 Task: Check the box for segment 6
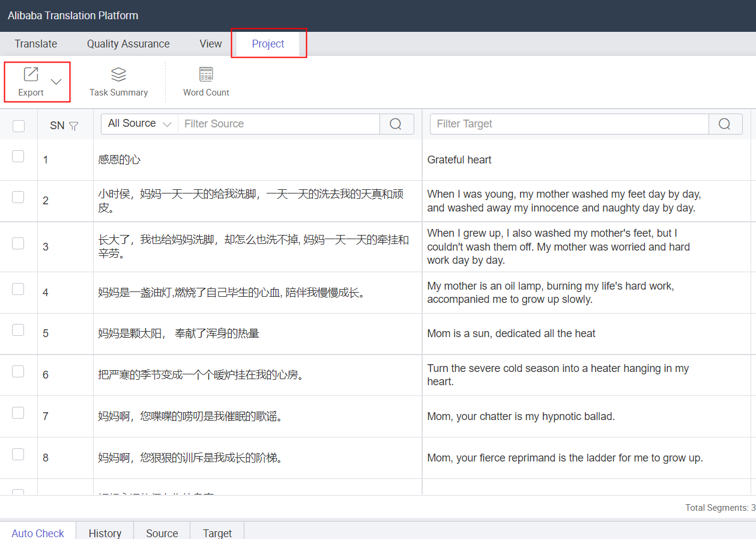point(18,371)
